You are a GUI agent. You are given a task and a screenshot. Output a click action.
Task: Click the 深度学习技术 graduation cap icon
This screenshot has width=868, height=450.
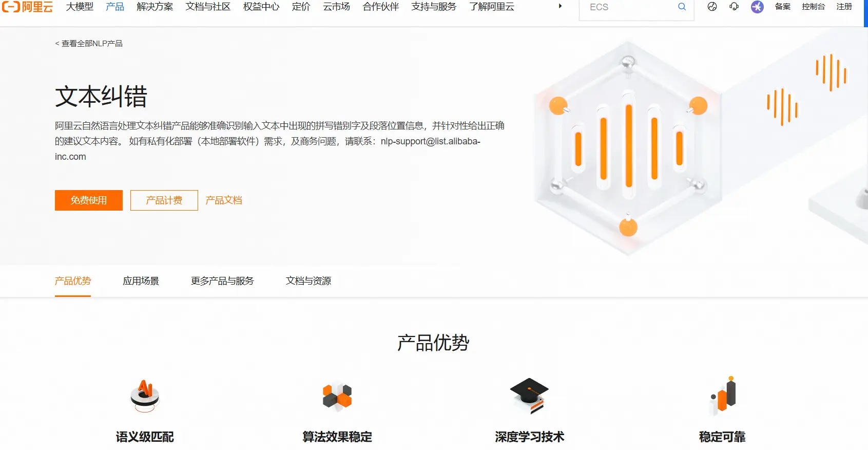coord(530,396)
